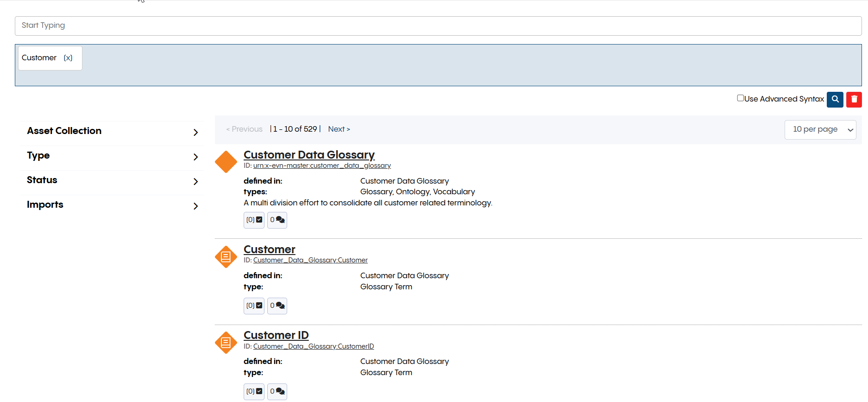Remove the Customer search filter tag
The image size is (868, 402).
[x=68, y=58]
